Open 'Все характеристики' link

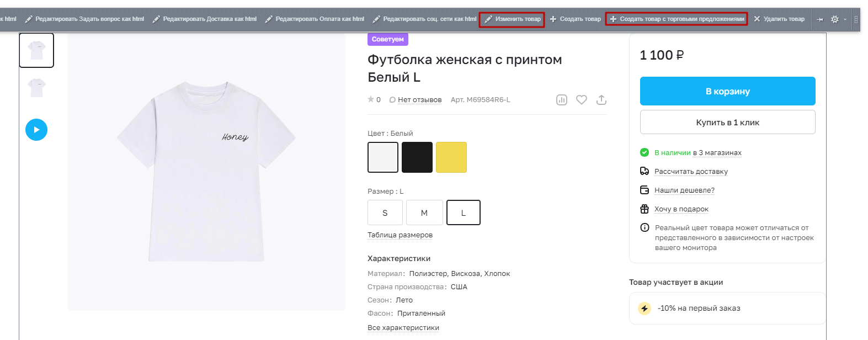[x=403, y=328]
